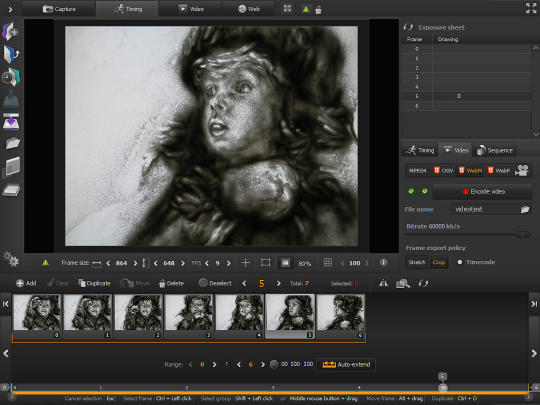Open the top Video tab
540x405 pixels.
coord(191,9)
